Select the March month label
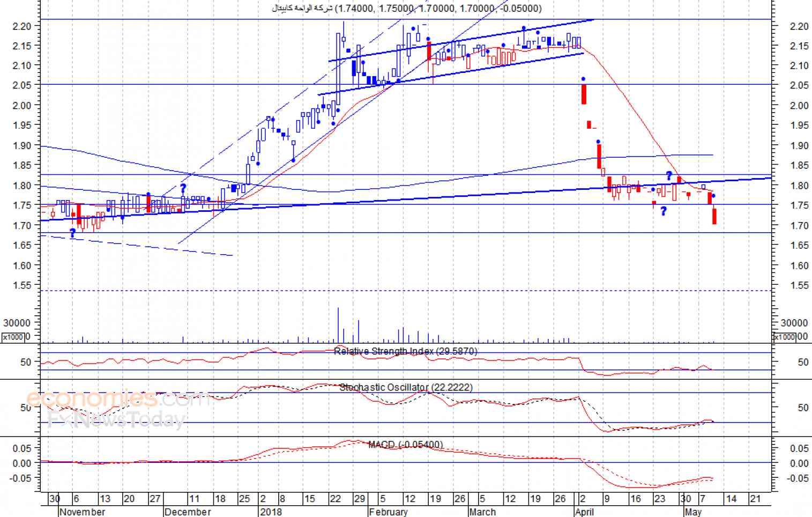812x517 pixels. [482, 512]
